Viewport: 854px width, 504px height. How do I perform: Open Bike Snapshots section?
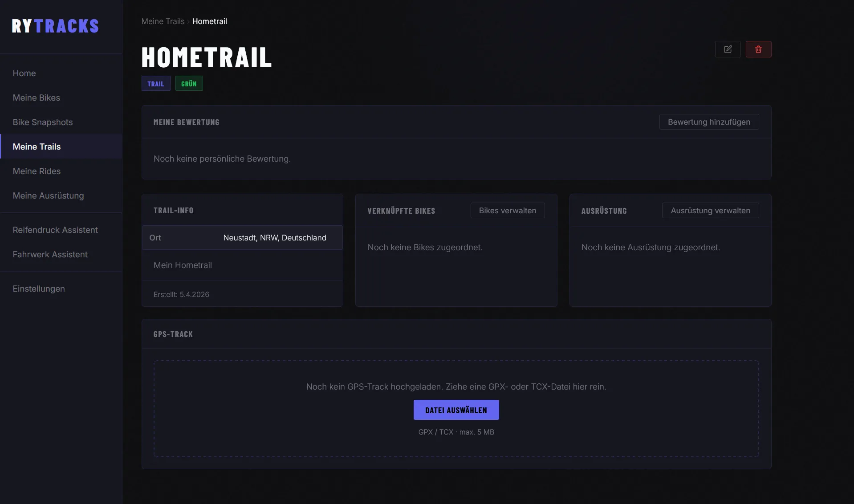coord(43,122)
